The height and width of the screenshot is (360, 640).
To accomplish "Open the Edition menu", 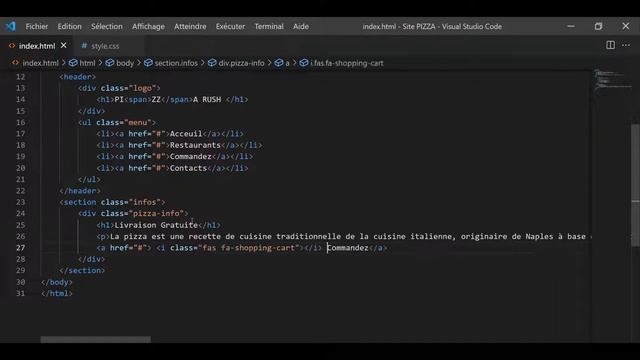I will (x=69, y=27).
